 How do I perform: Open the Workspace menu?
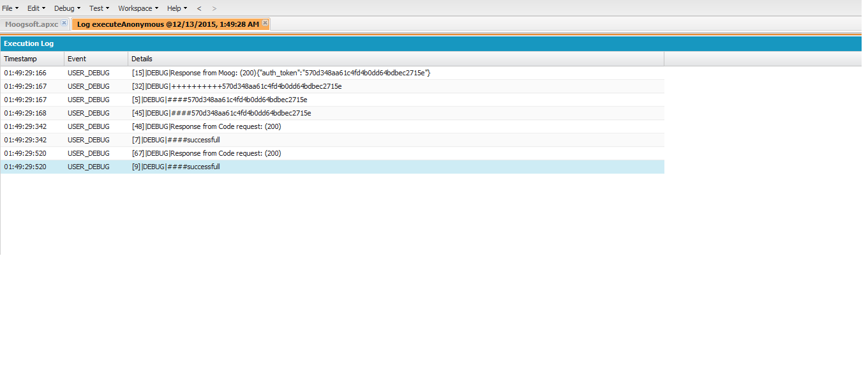138,8
